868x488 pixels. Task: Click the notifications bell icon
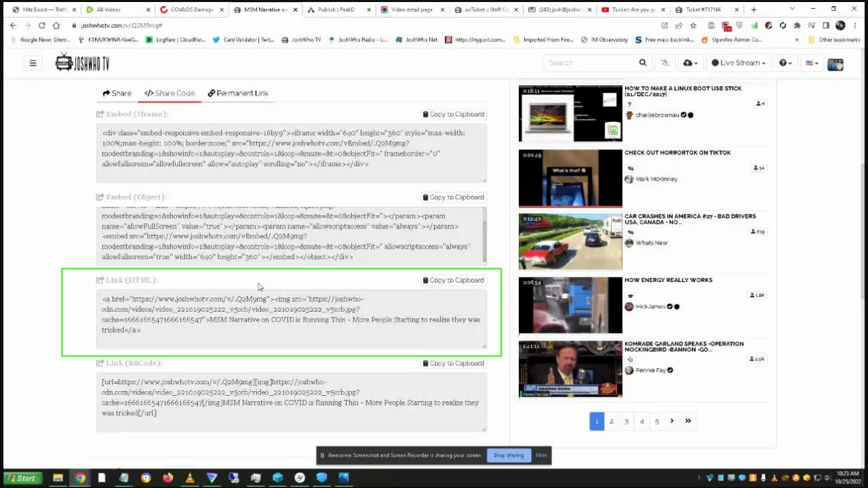tap(665, 63)
